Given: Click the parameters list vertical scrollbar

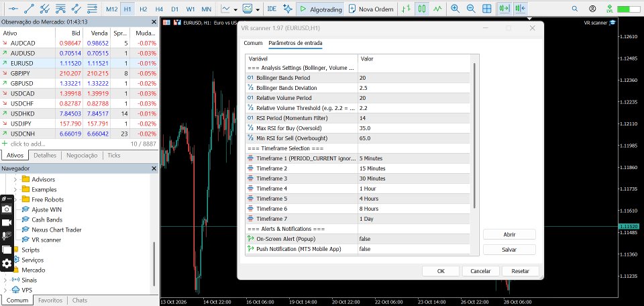Looking at the screenshot, I should tap(475, 136).
